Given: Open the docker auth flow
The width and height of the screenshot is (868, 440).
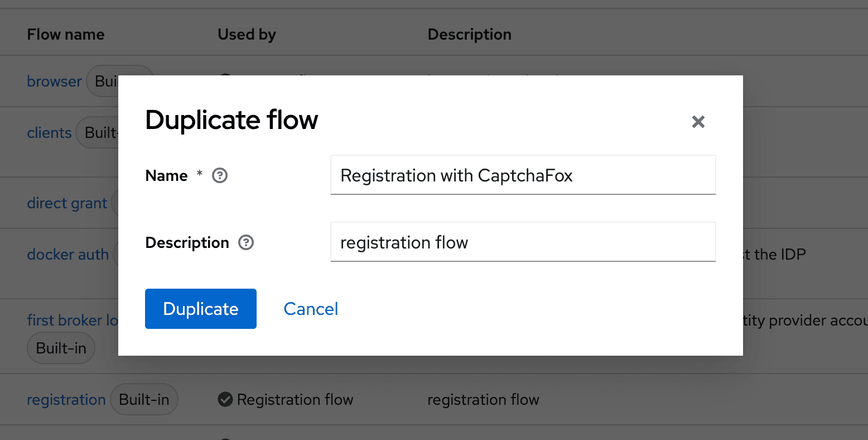Looking at the screenshot, I should tap(67, 254).
